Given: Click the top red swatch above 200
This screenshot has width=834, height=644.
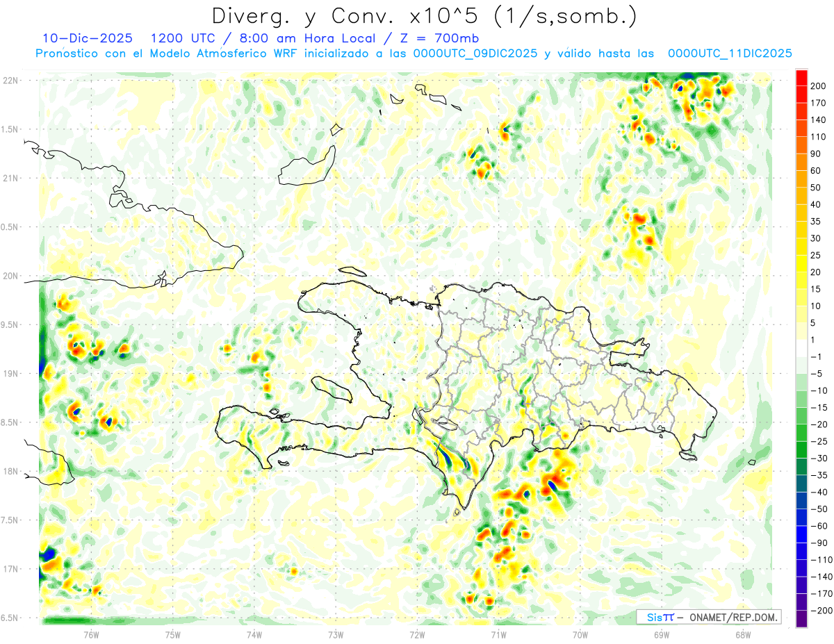Looking at the screenshot, I should 801,77.
